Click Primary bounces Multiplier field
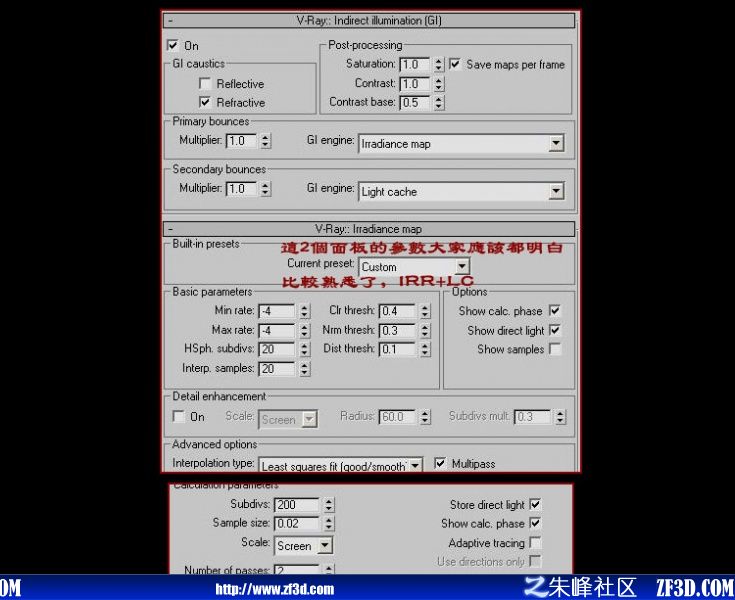This screenshot has height=600, width=735. tap(241, 141)
